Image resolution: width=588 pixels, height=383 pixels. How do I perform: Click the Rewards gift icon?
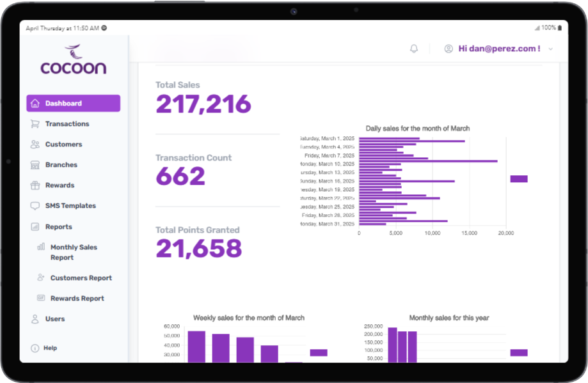pyautogui.click(x=35, y=185)
